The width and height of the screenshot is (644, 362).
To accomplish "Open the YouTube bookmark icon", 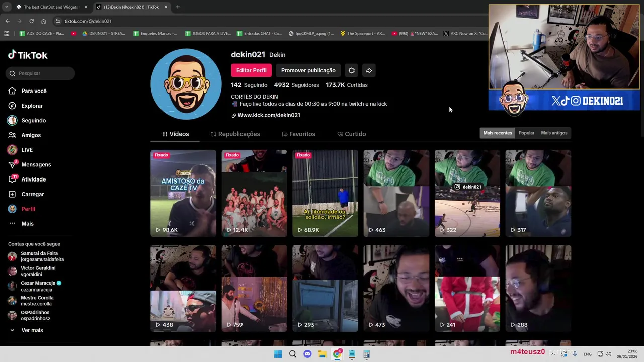I will click(x=74, y=34).
